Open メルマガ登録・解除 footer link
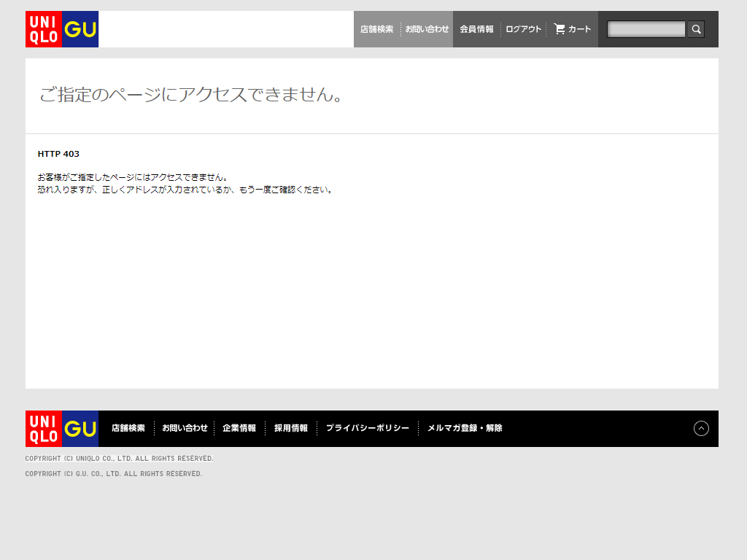This screenshot has height=560, width=747. coord(465,428)
